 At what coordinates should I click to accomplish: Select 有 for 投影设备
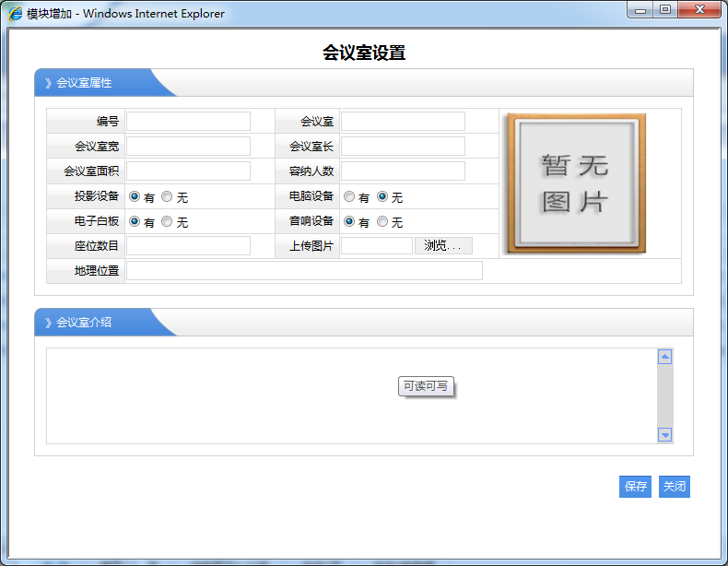tap(135, 196)
